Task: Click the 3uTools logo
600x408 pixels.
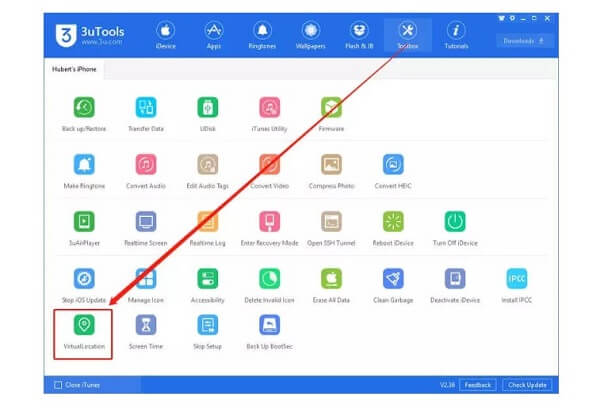Action: point(90,36)
